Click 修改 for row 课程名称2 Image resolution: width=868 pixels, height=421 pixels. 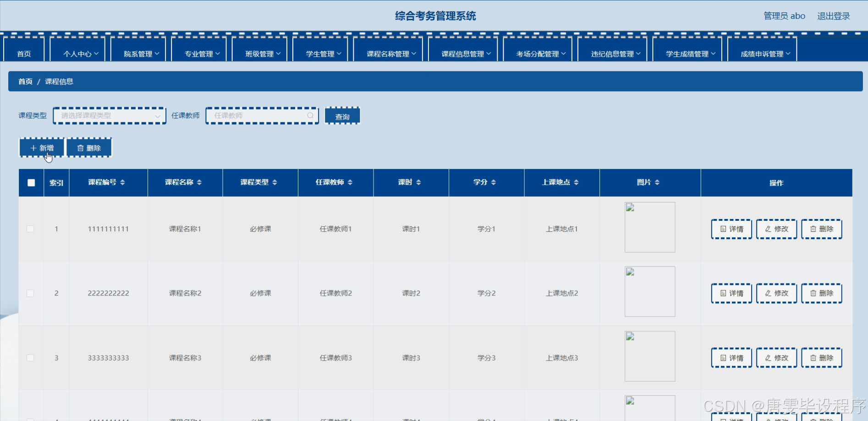[776, 293]
